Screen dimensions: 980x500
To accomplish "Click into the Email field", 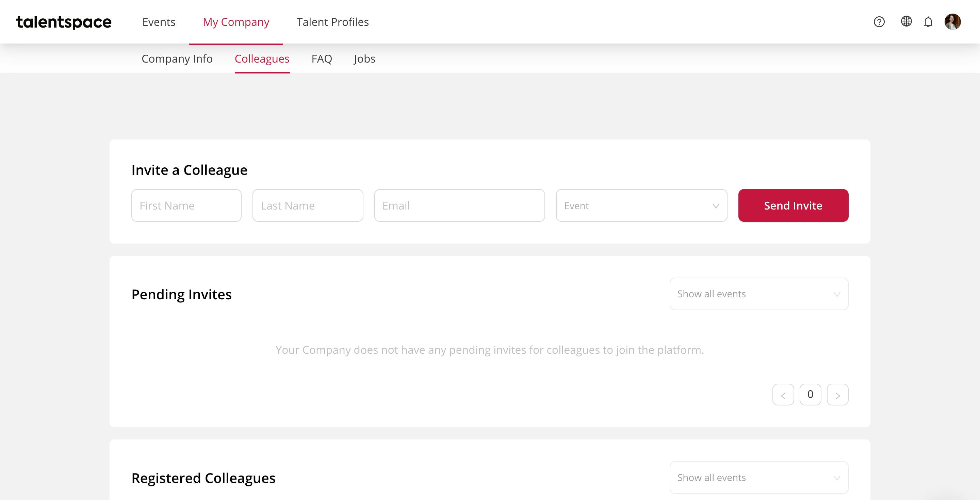I will [x=459, y=205].
